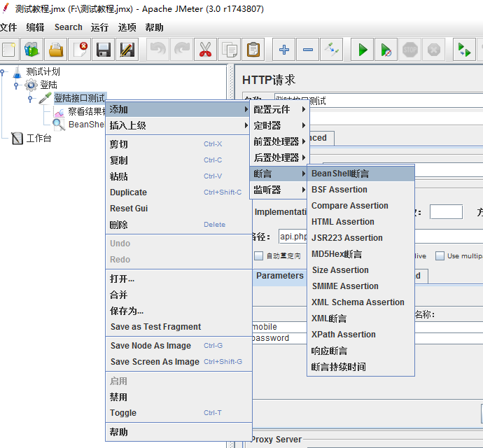Screen dimensions: 483x448
Task: Toggle the 自动重定向 checkbox
Action: (259, 255)
